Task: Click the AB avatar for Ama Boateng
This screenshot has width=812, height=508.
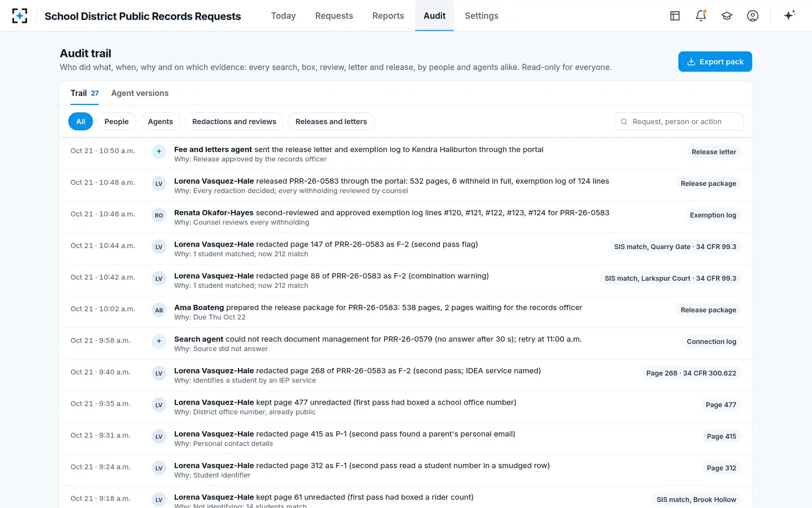Action: (x=159, y=310)
